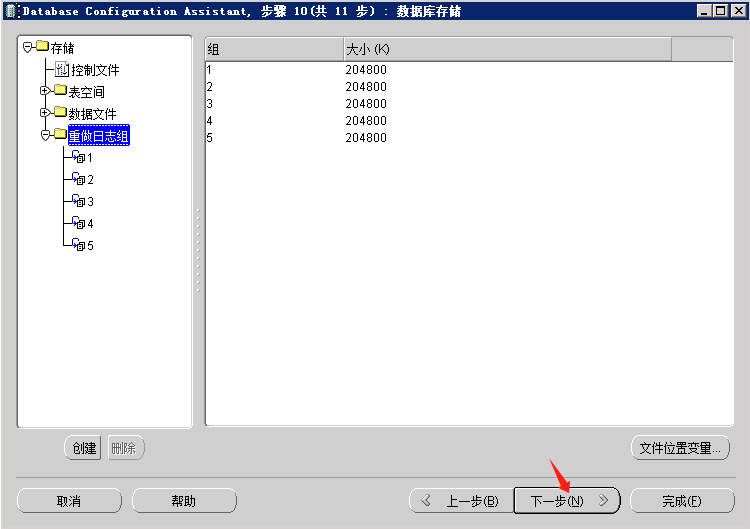Select the highlighted 重做日志组 label
Screen dimensions: 750x529
click(x=99, y=136)
